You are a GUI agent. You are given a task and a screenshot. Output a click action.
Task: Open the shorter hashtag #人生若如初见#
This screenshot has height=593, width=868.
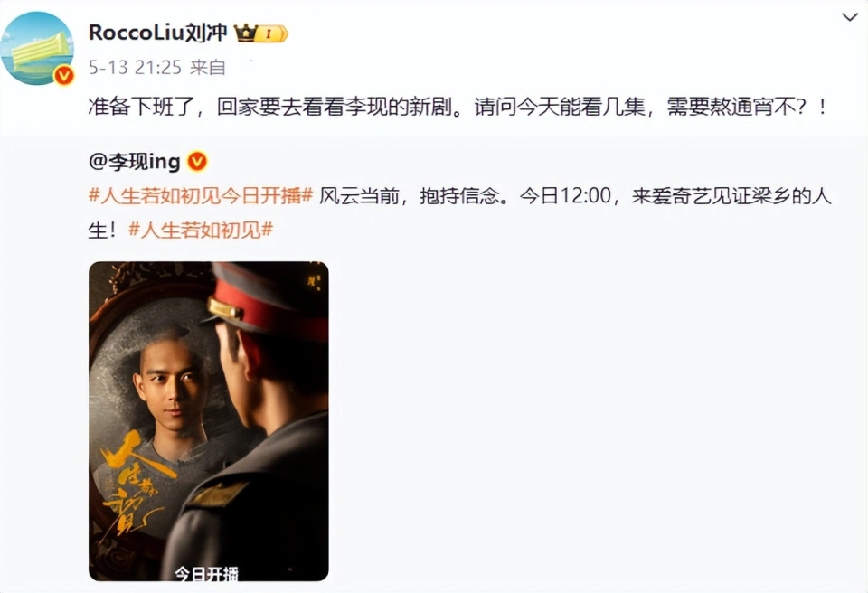coord(201,230)
